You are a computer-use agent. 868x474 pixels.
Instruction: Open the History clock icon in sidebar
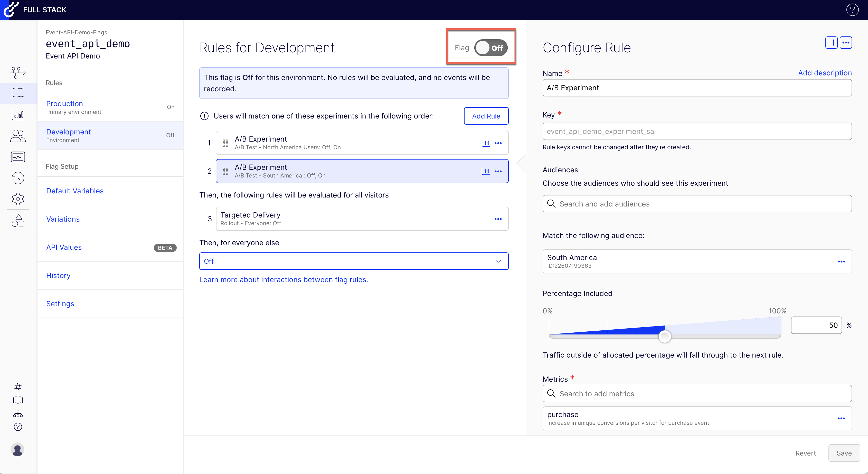(x=18, y=178)
